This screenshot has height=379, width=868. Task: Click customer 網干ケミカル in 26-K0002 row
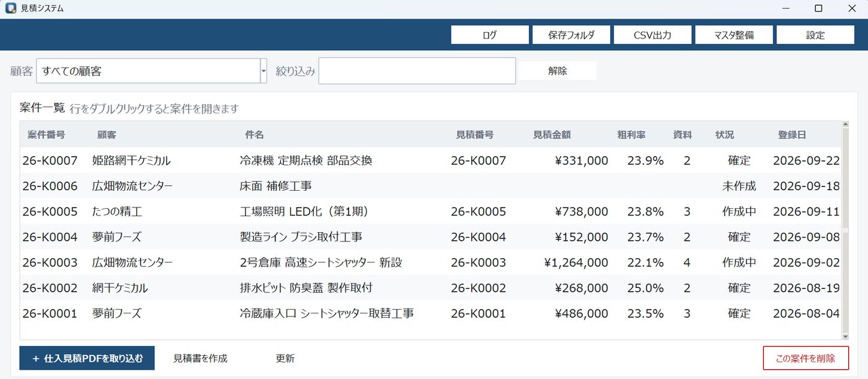(x=120, y=287)
